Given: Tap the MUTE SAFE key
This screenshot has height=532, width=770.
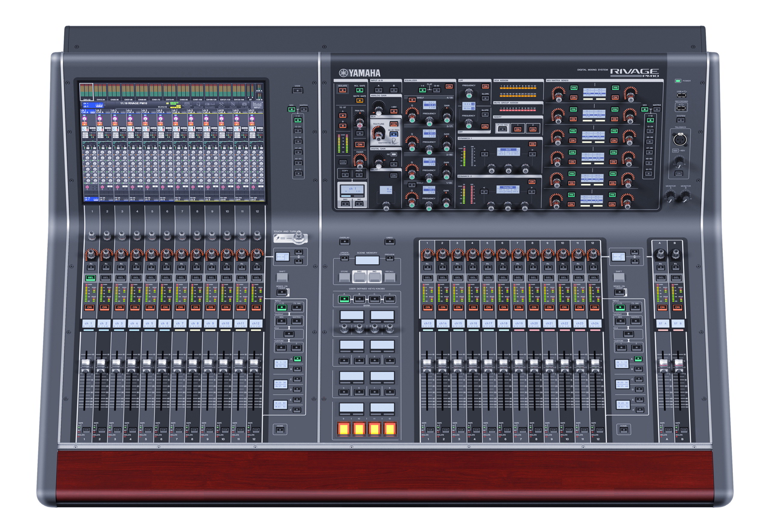Looking at the screenshot, I should click(359, 100).
